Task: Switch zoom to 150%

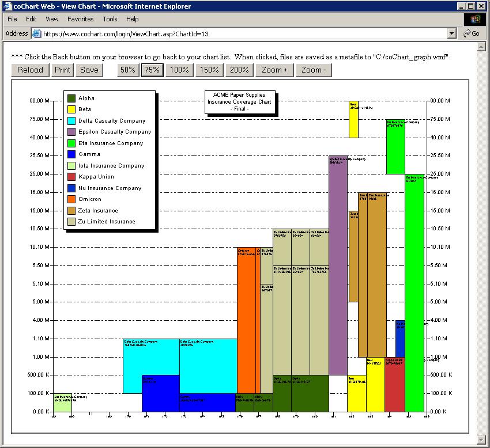Action: pyautogui.click(x=209, y=70)
